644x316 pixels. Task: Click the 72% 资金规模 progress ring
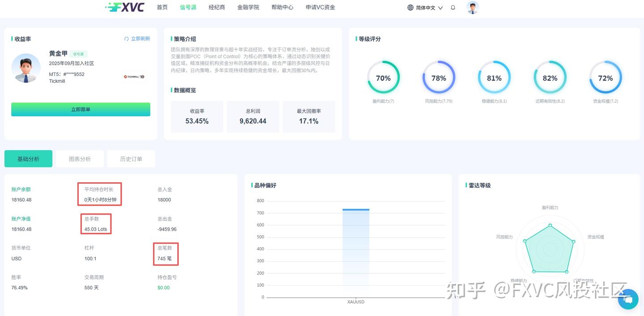(605, 78)
